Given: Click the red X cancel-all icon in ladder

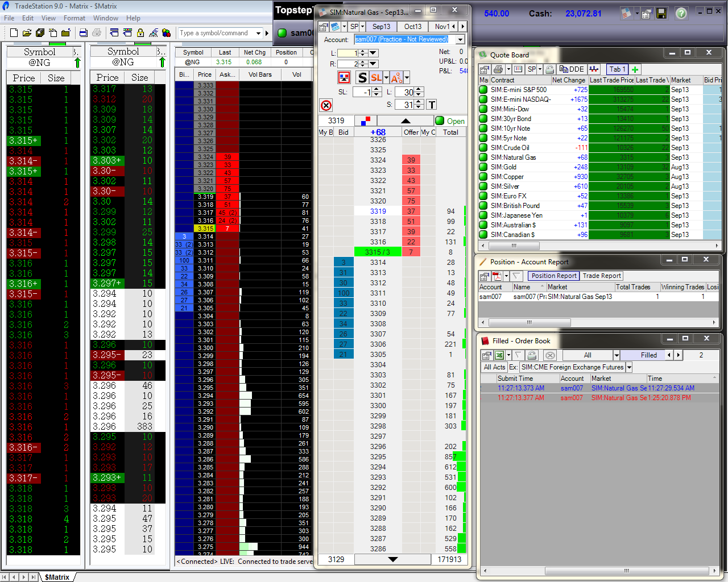Looking at the screenshot, I should (326, 105).
